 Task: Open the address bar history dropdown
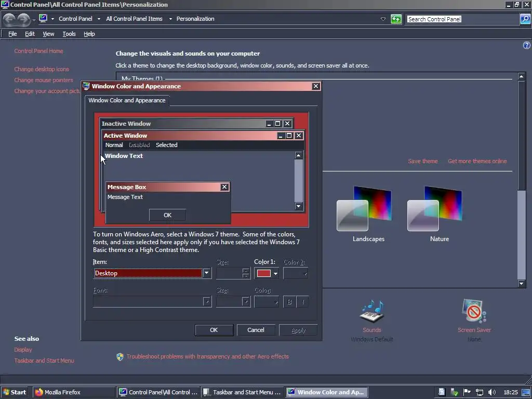383,19
